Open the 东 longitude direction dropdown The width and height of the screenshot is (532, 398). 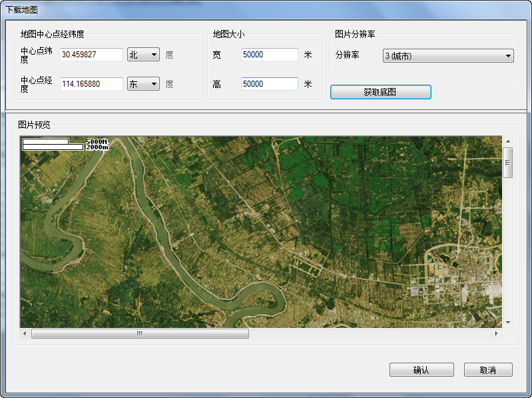pyautogui.click(x=143, y=84)
